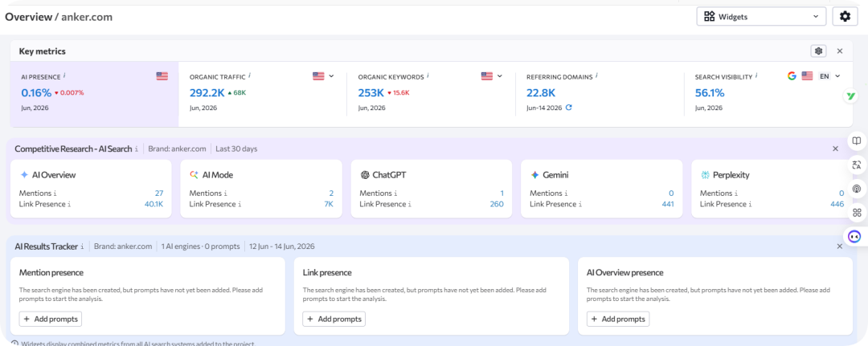Open Gemini Link Presence 441

668,205
